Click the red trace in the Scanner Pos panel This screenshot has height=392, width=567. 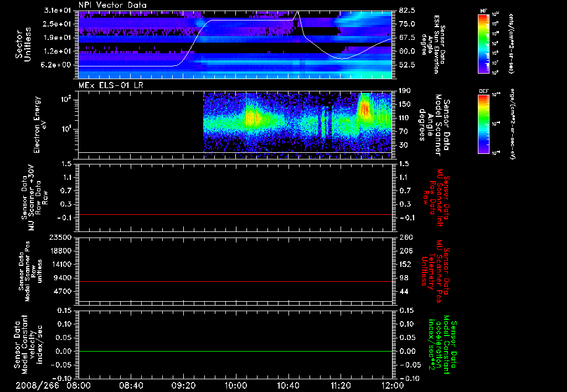point(235,281)
